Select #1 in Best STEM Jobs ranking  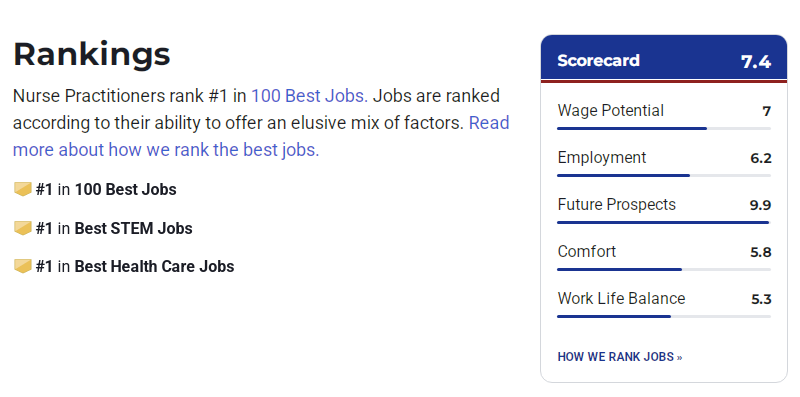pos(114,228)
